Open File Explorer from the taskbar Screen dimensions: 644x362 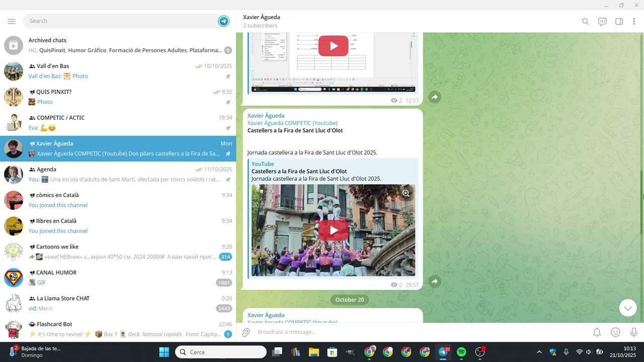point(314,352)
